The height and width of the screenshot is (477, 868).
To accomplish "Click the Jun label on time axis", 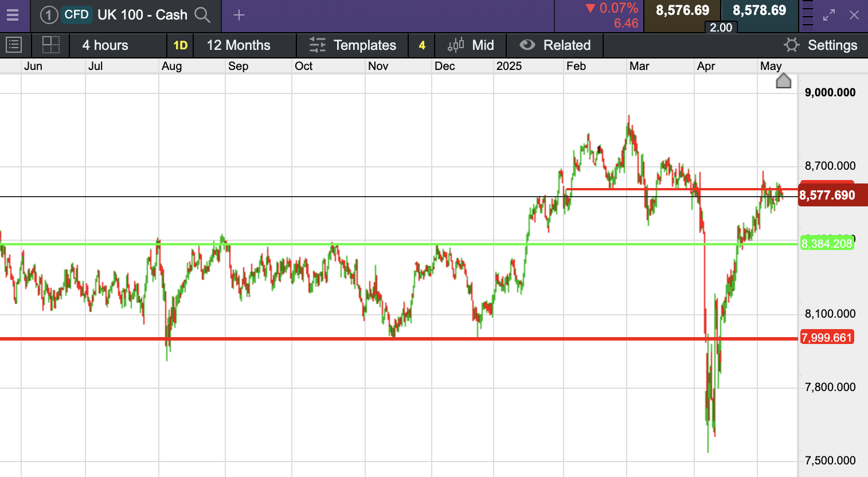I will click(33, 66).
